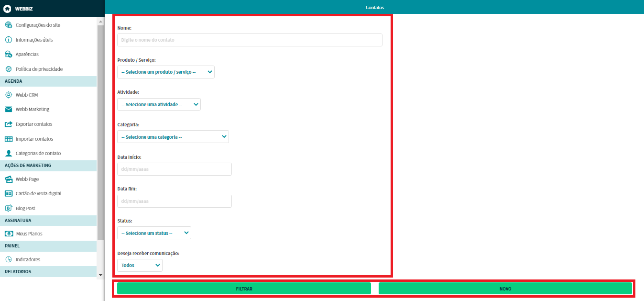Click Exportar contatos share icon

8,124
